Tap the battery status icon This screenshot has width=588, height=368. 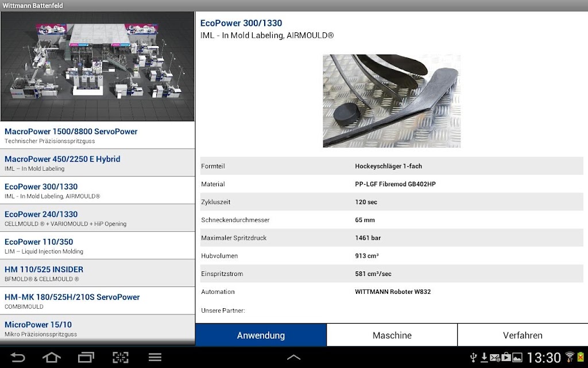click(x=581, y=356)
